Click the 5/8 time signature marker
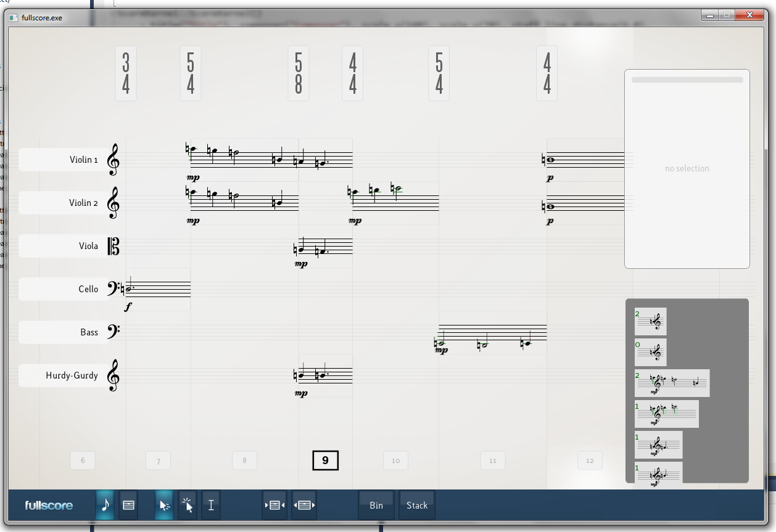This screenshot has height=532, width=776. [x=299, y=73]
